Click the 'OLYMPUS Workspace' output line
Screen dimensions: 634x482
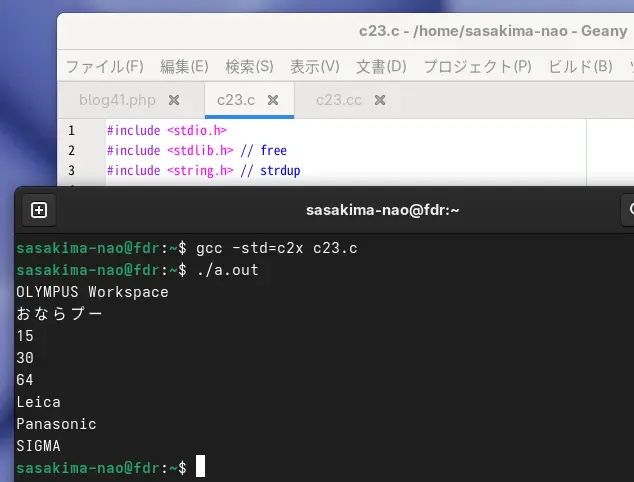point(92,292)
